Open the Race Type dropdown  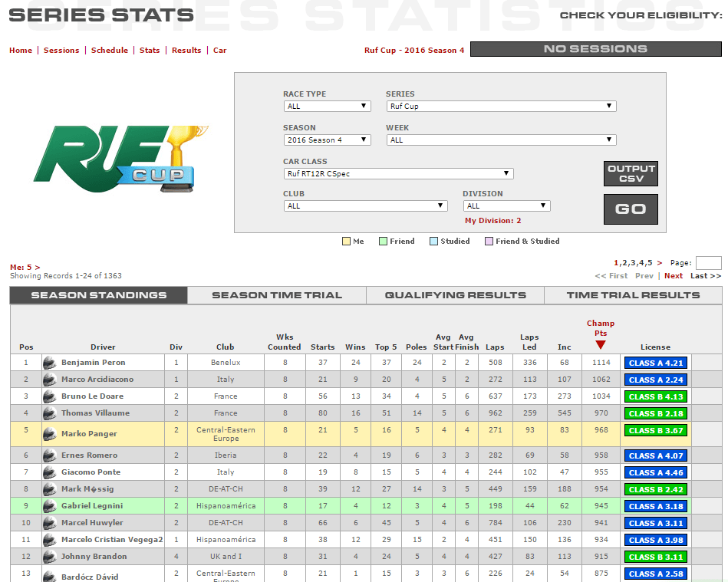[327, 107]
